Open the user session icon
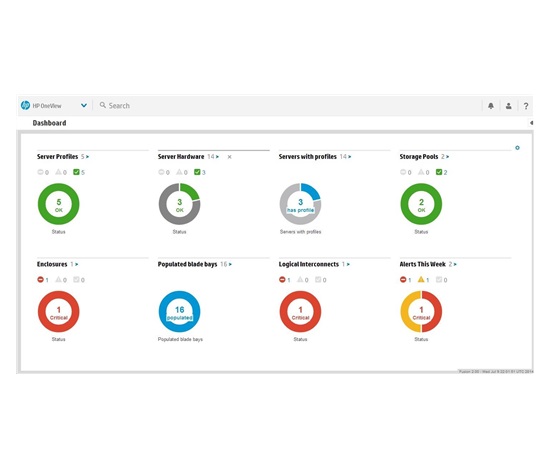This screenshot has width=550, height=468. point(508,106)
